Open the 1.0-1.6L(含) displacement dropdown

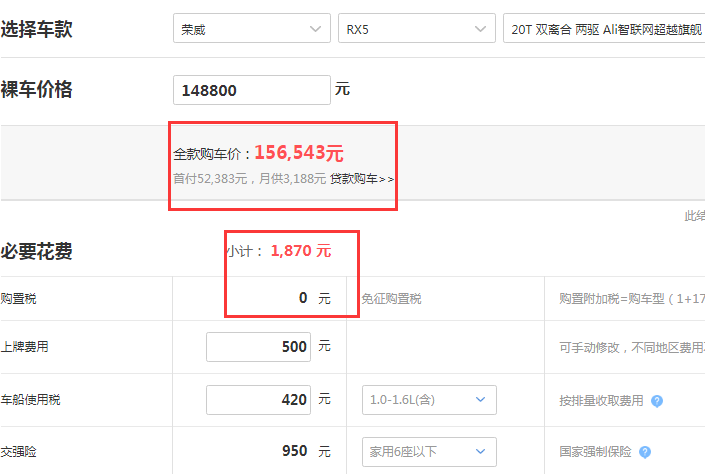coord(429,400)
